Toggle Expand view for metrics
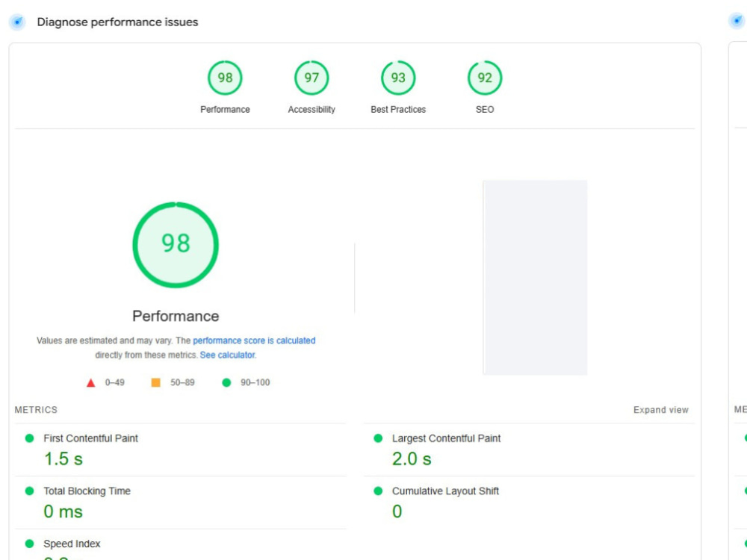 (661, 410)
